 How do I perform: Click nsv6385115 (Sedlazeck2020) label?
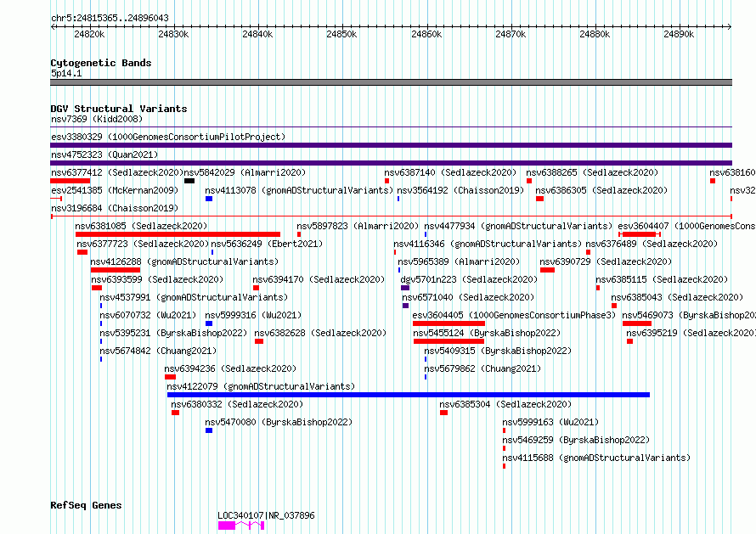(662, 279)
